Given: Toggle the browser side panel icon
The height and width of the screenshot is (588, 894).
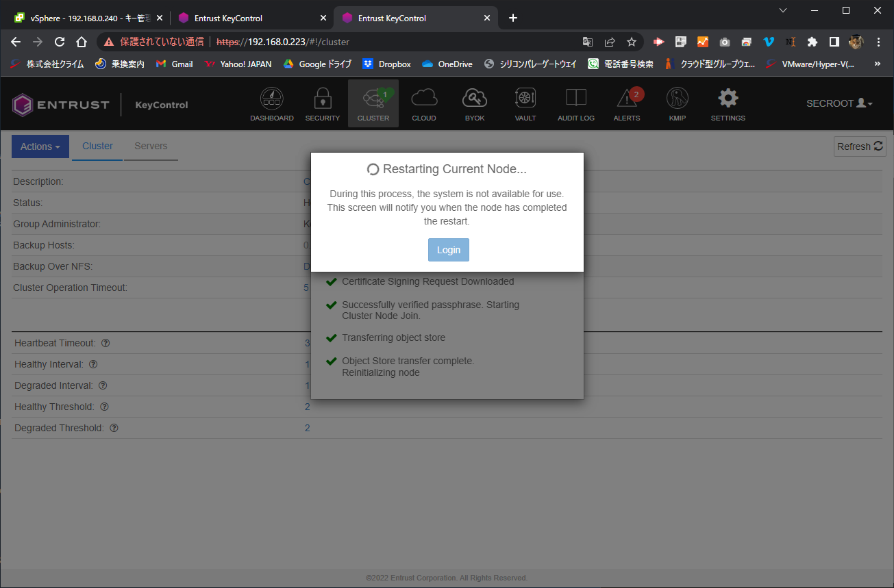Looking at the screenshot, I should coord(834,42).
